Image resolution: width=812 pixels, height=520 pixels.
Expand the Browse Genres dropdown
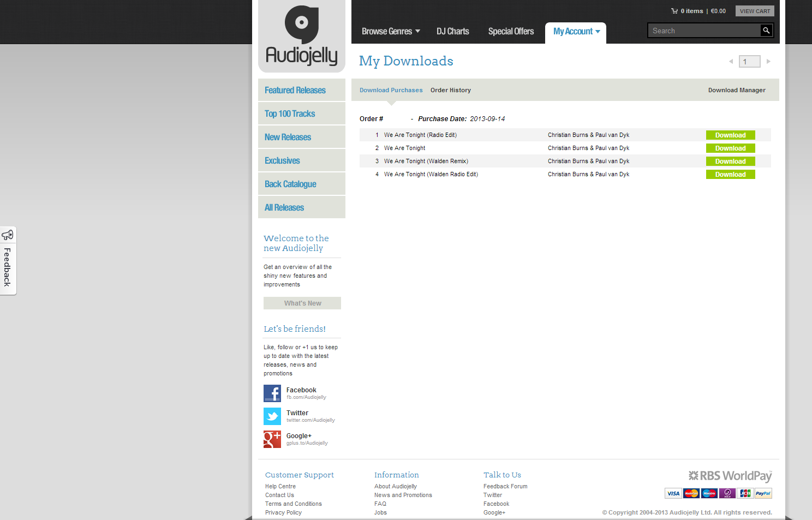pos(390,32)
